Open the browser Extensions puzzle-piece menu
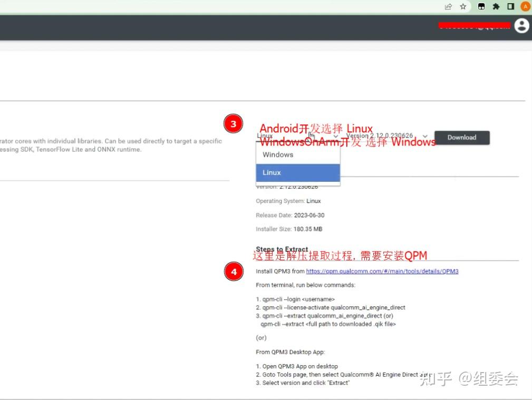532x400 pixels. (496, 6)
